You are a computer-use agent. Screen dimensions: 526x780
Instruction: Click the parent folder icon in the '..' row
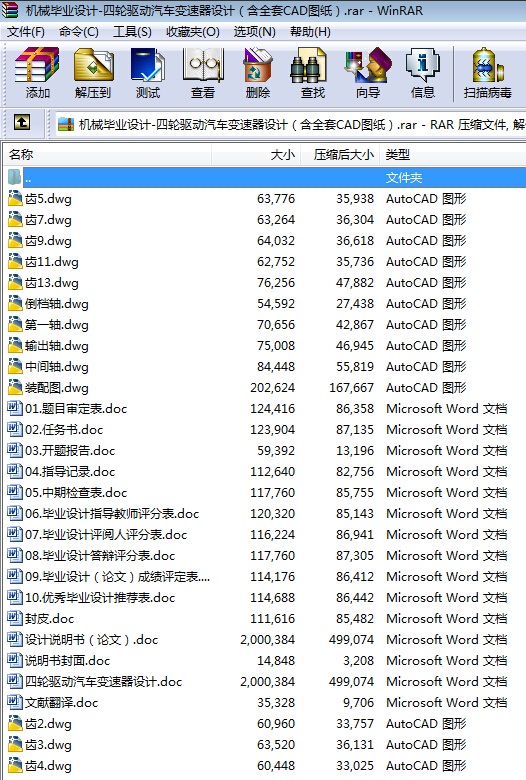pyautogui.click(x=14, y=177)
